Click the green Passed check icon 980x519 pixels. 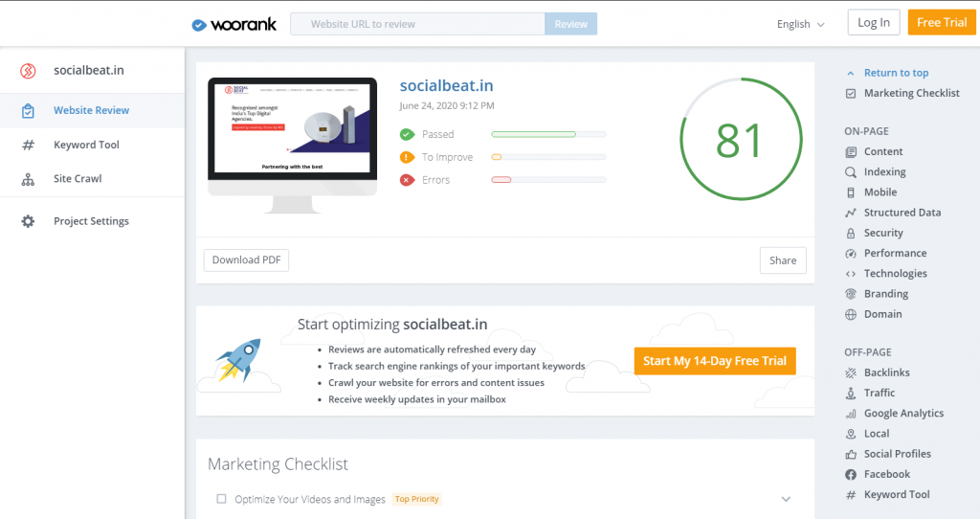pos(407,134)
